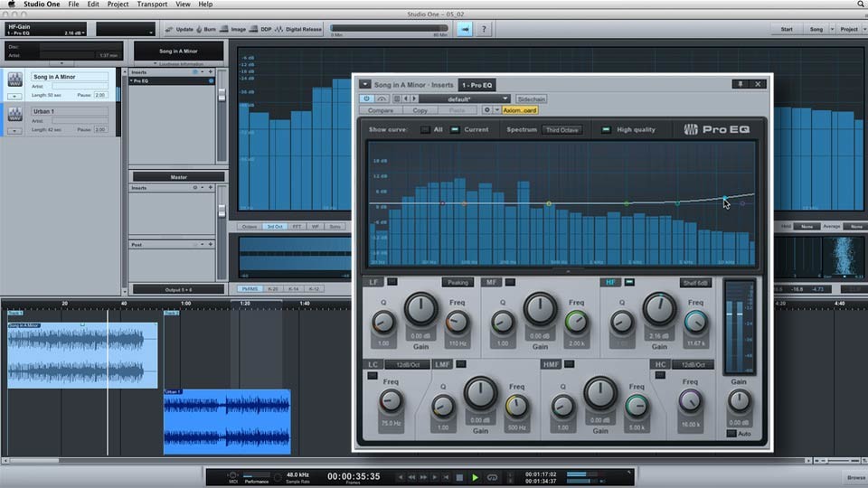Toggle Show curve All checkbox
The image size is (868, 488).
pos(425,129)
